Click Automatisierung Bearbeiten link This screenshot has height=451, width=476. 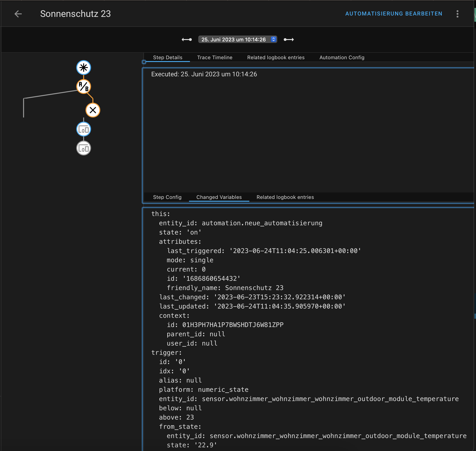tap(394, 14)
